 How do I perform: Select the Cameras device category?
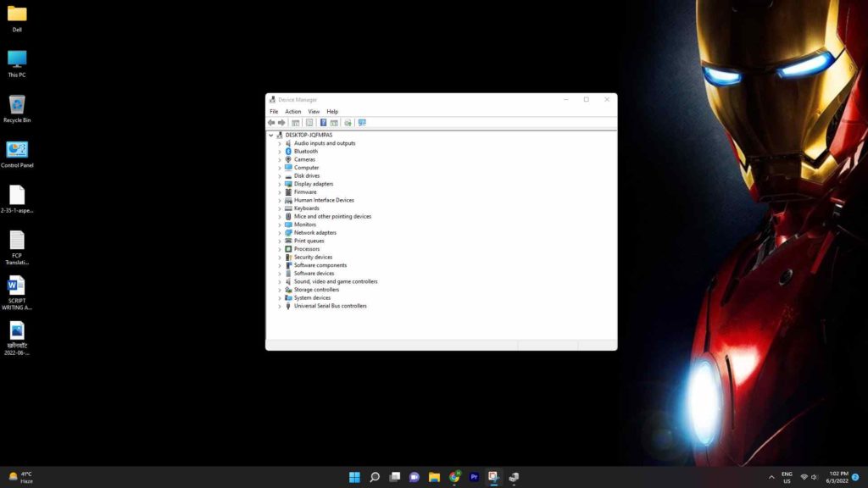(x=304, y=159)
